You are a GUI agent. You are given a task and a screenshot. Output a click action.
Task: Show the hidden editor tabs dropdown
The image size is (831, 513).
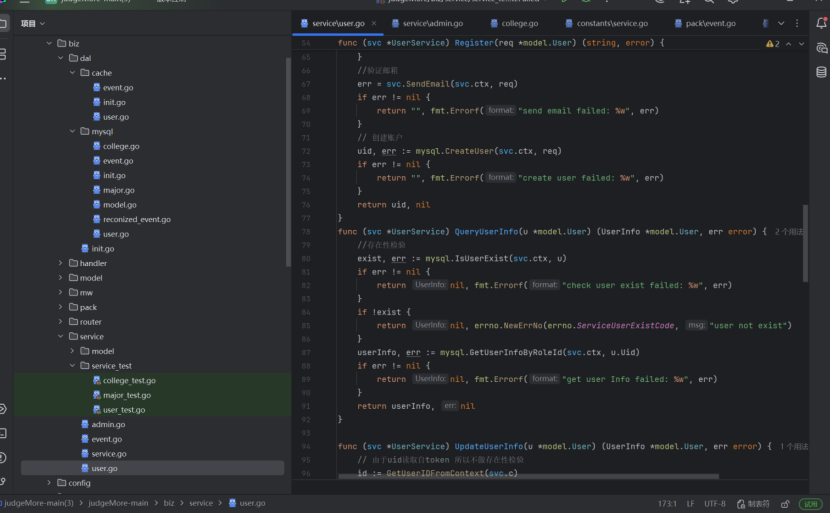[781, 23]
